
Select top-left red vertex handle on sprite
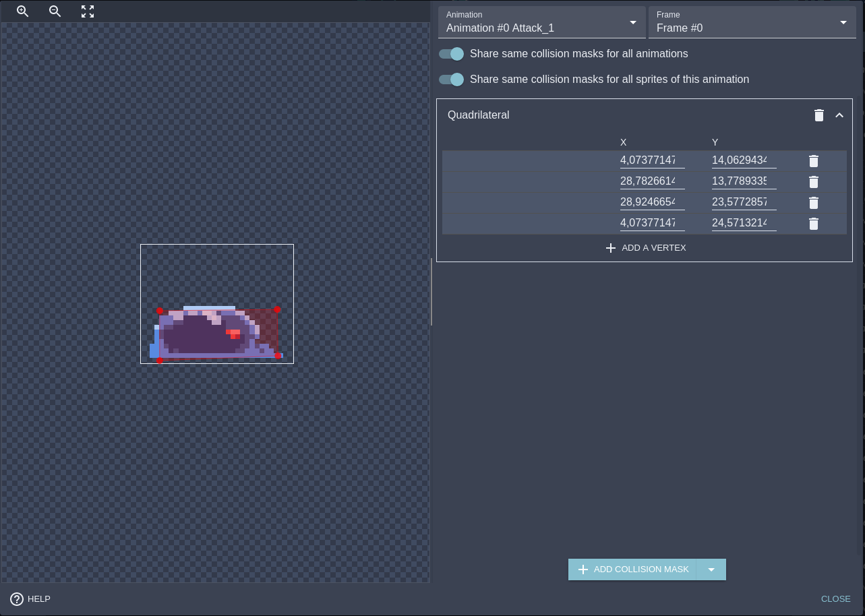160,311
